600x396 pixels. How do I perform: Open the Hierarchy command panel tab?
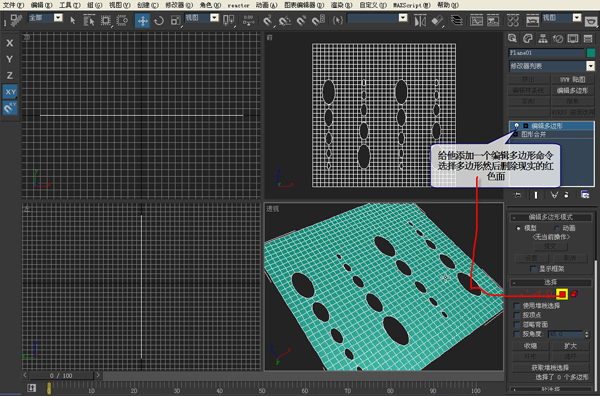pos(543,38)
